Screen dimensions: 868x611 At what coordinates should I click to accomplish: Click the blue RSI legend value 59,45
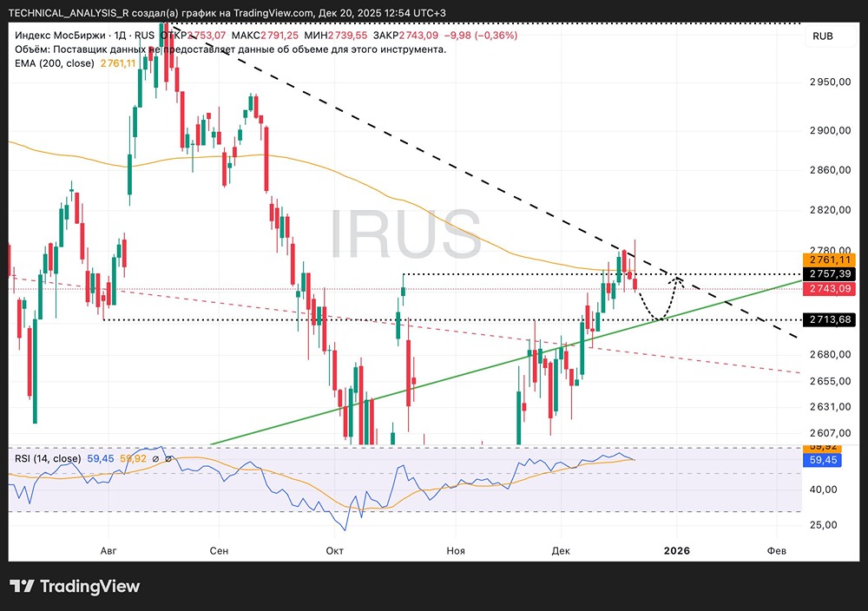pyautogui.click(x=100, y=458)
